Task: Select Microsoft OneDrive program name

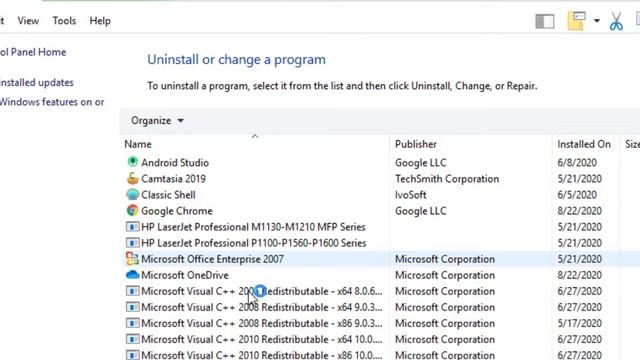Action: pyautogui.click(x=185, y=275)
